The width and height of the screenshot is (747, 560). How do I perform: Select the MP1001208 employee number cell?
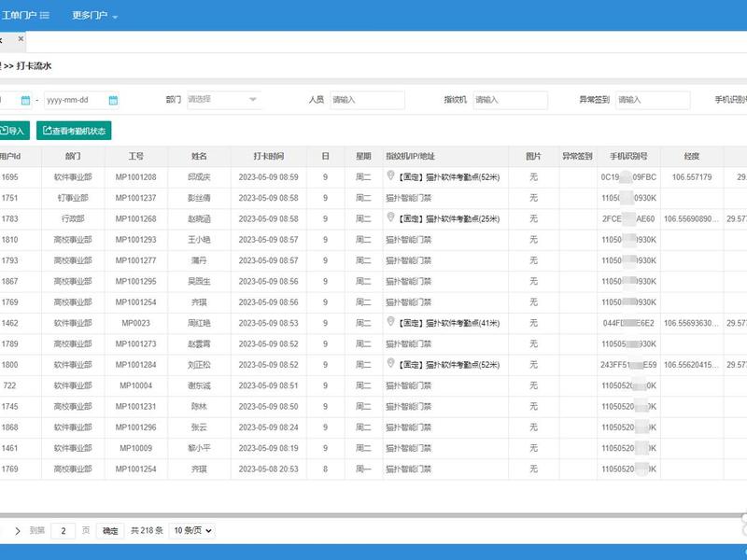[x=135, y=177]
